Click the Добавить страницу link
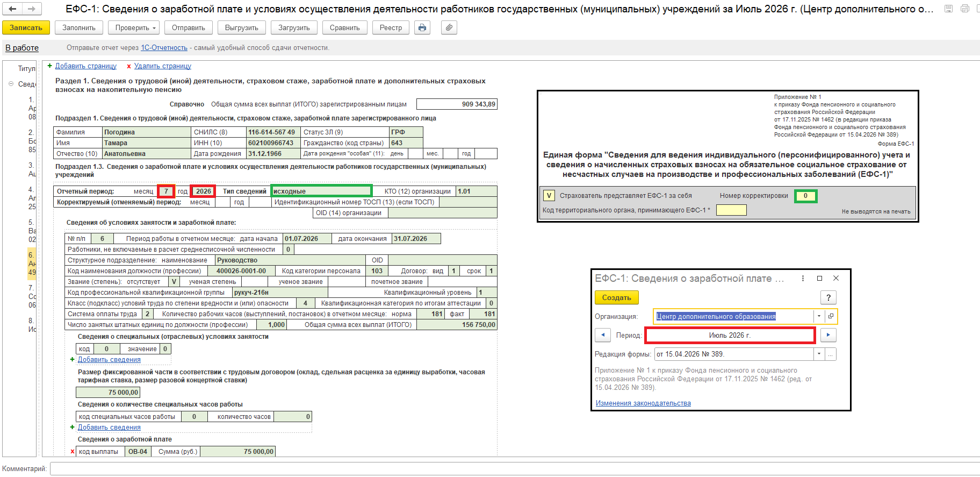The image size is (980, 477). pyautogui.click(x=86, y=66)
